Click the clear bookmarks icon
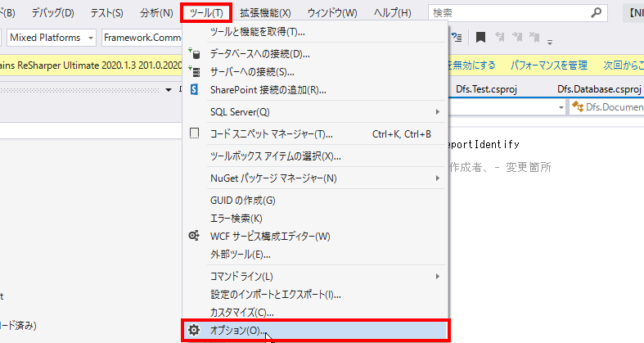Screen dimensions: 644x343 tap(534, 37)
